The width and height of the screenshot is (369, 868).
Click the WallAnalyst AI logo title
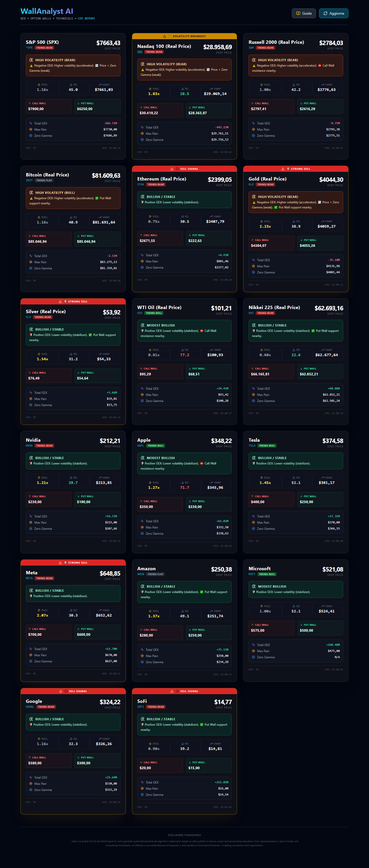(x=47, y=11)
